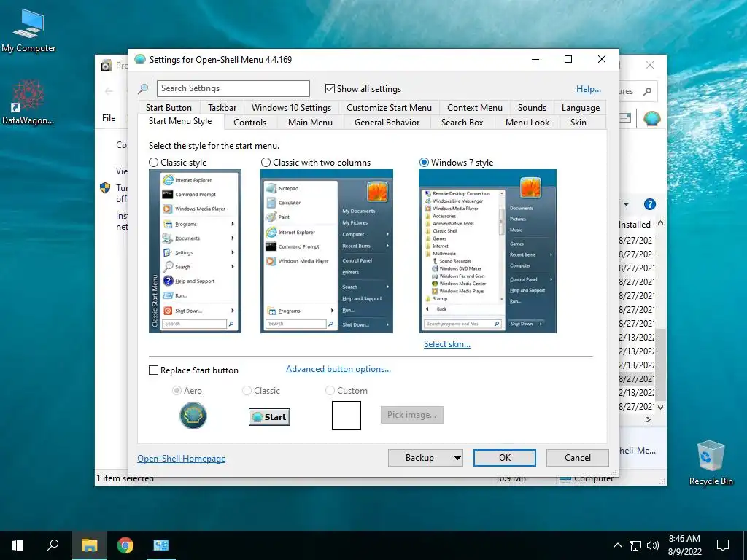Click the greyed-out Pick image button
The width and height of the screenshot is (747, 560).
pos(411,415)
